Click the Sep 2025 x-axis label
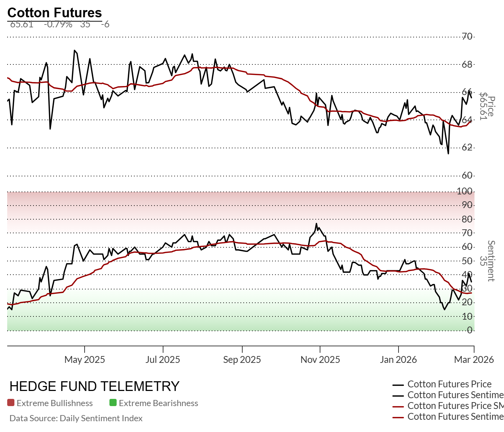The image size is (504, 432). pos(242,360)
